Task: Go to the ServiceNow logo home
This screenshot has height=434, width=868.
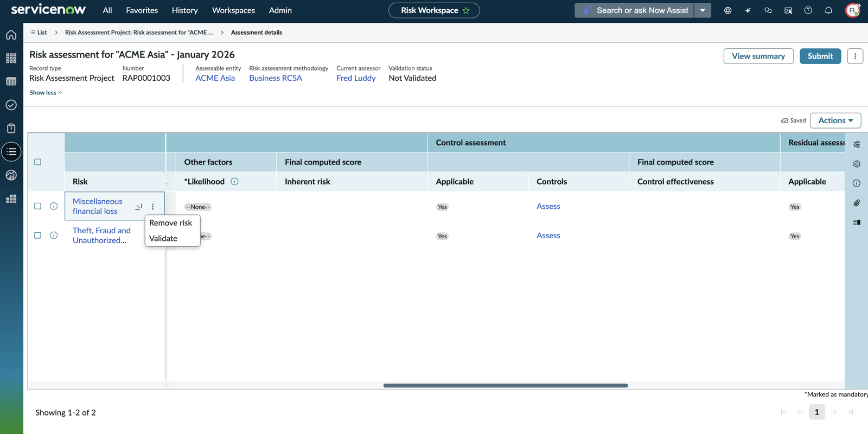Action: coord(48,10)
